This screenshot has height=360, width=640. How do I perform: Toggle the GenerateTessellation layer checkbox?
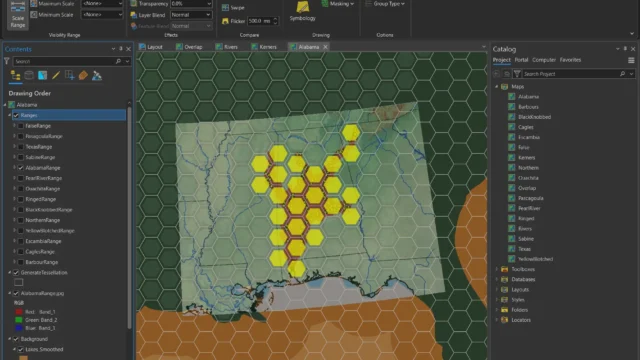point(16,273)
